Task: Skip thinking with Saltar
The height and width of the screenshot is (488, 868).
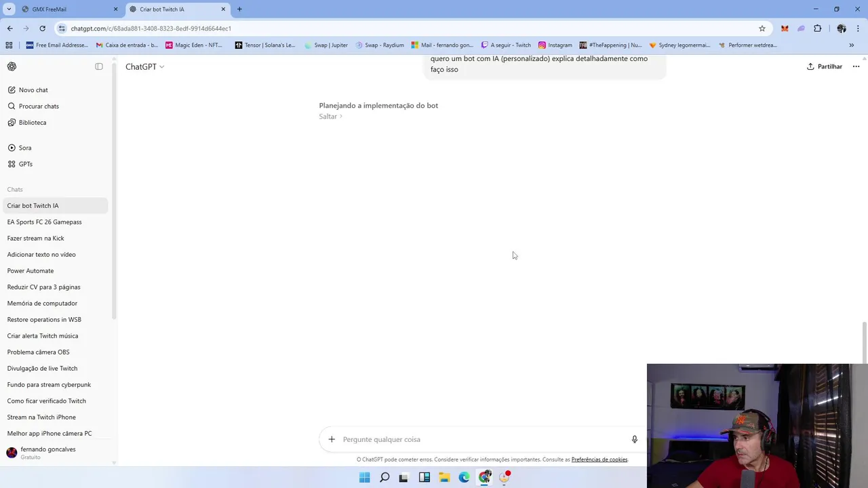Action: pyautogui.click(x=330, y=117)
